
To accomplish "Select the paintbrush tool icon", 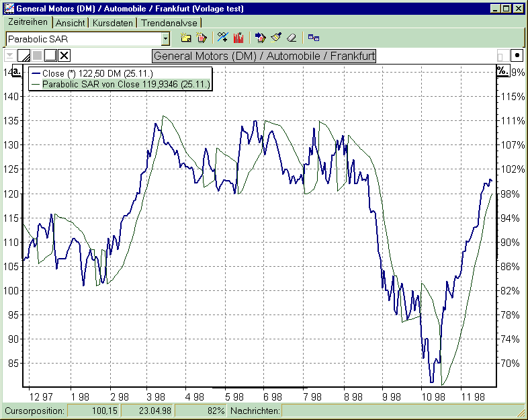I will (276, 38).
